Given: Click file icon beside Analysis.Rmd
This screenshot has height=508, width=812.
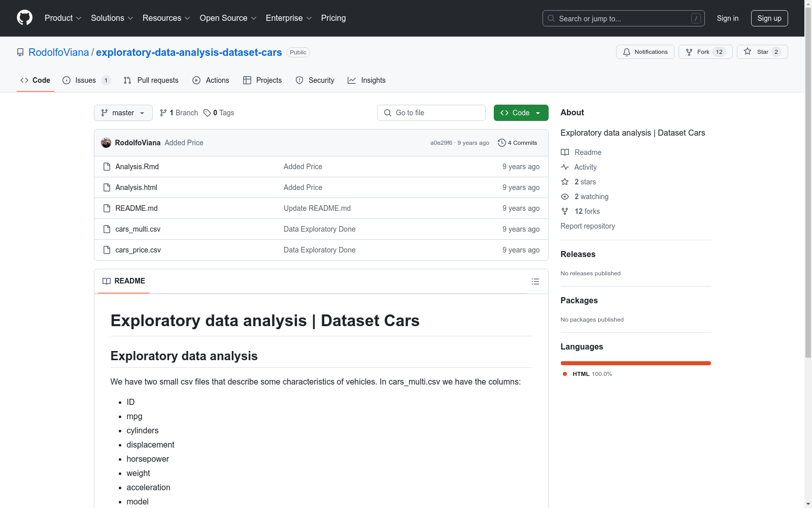Looking at the screenshot, I should (107, 167).
